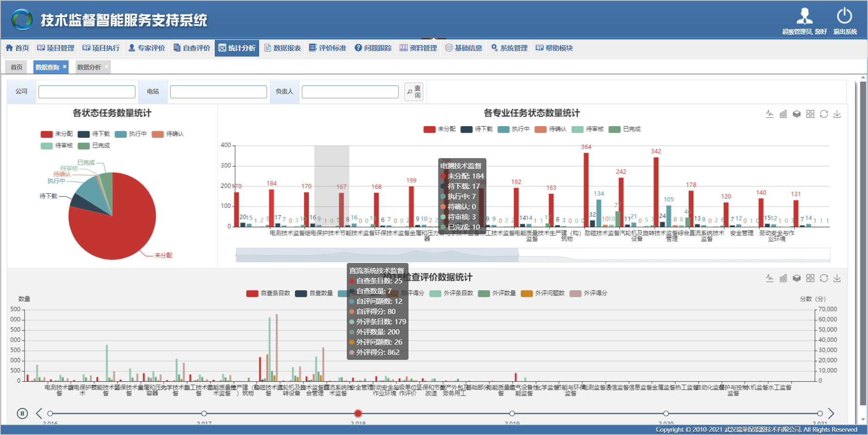Go to next year on timeline

pyautogui.click(x=831, y=413)
